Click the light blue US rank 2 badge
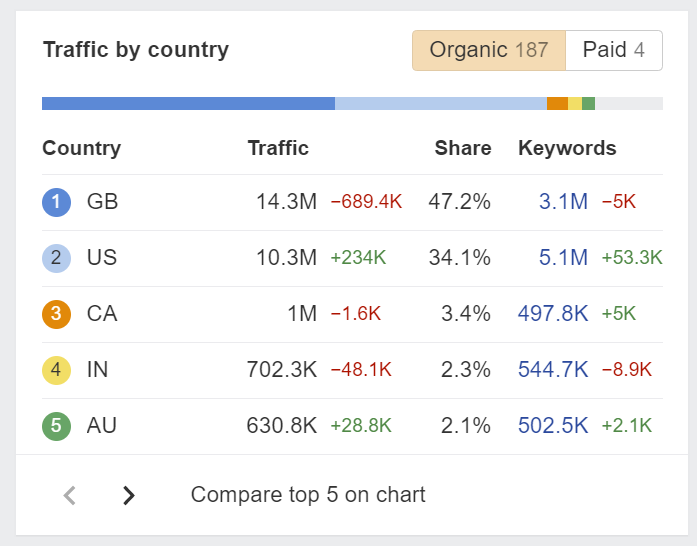Screen dimensions: 697x546 [56, 258]
